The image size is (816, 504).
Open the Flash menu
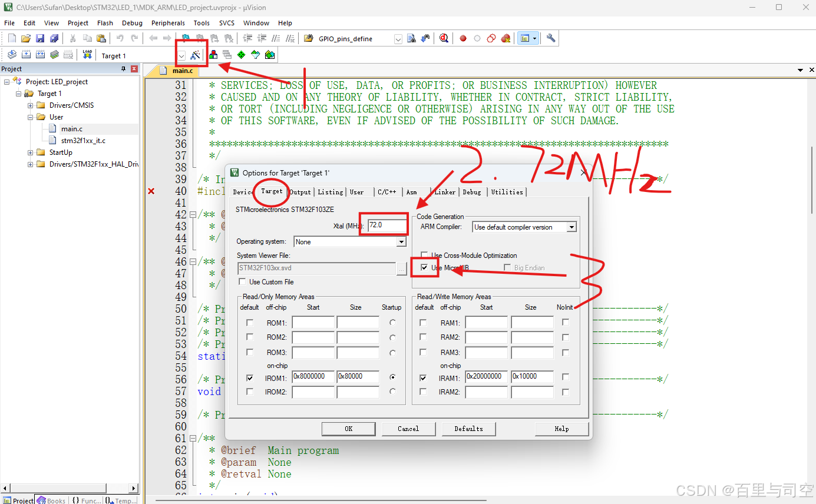pos(105,23)
